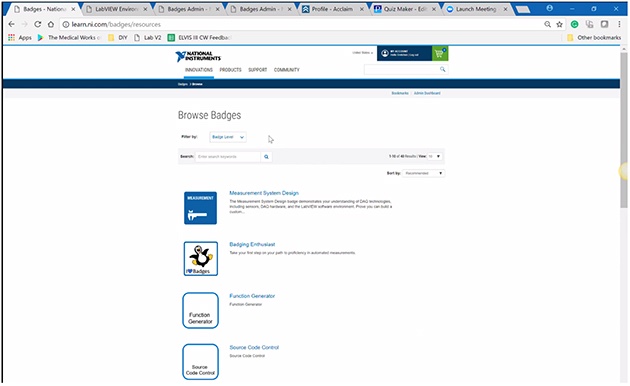Click the shopping cart icon
The height and width of the screenshot is (386, 630).
pos(440,53)
